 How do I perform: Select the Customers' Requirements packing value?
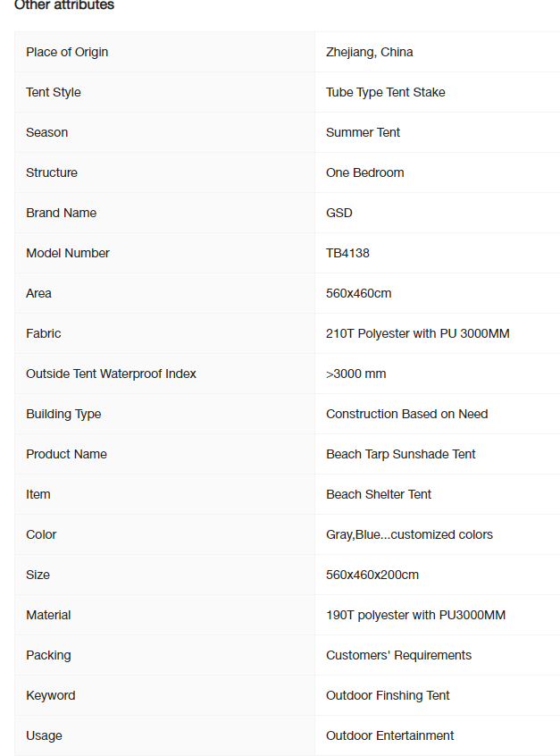coord(398,655)
